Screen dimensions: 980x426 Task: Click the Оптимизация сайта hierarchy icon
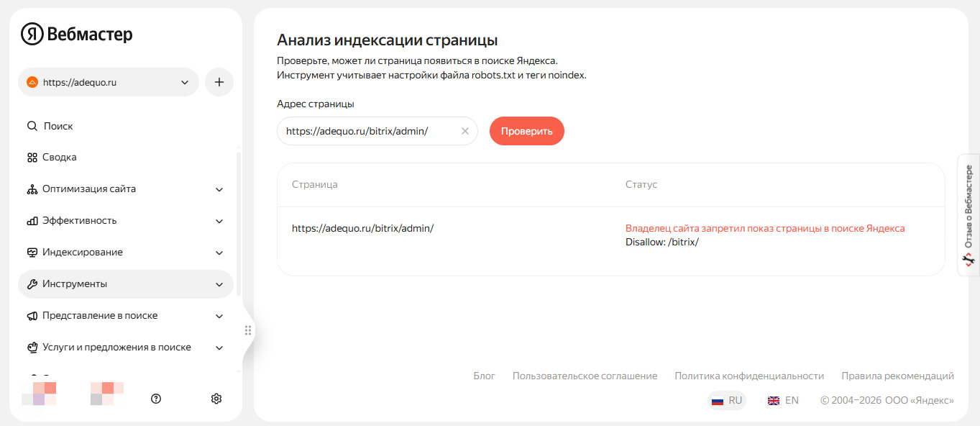tap(32, 189)
